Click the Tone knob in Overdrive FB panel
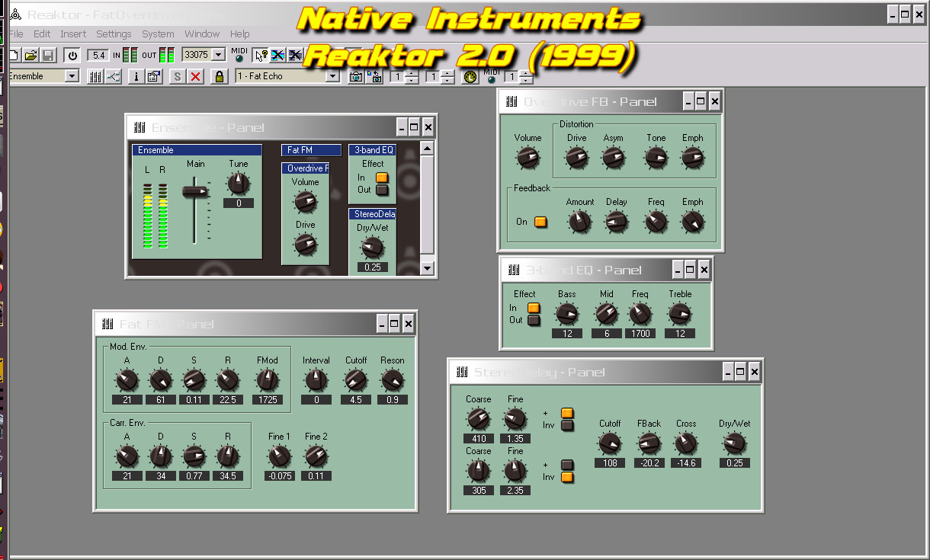 (656, 158)
